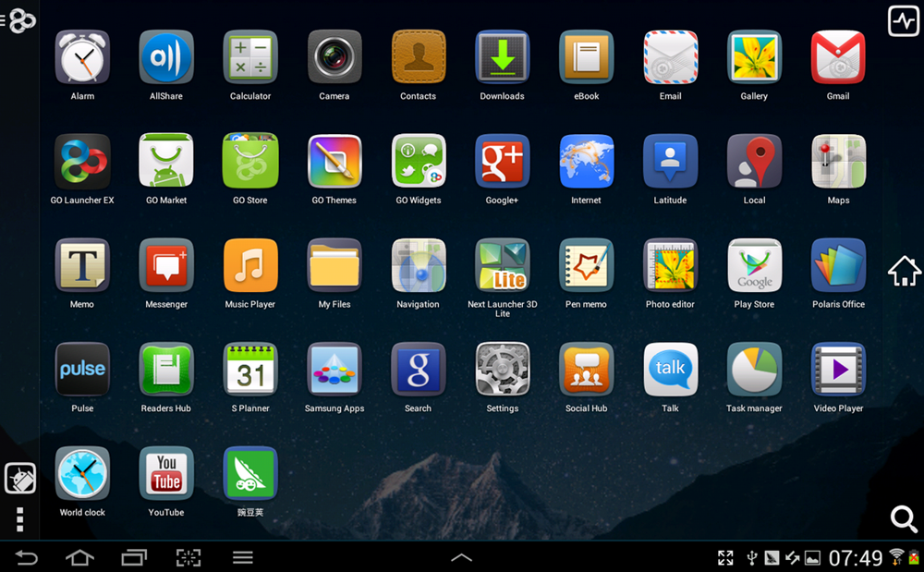This screenshot has height=572, width=924.
Task: Open the S Planner calendar
Action: point(250,370)
